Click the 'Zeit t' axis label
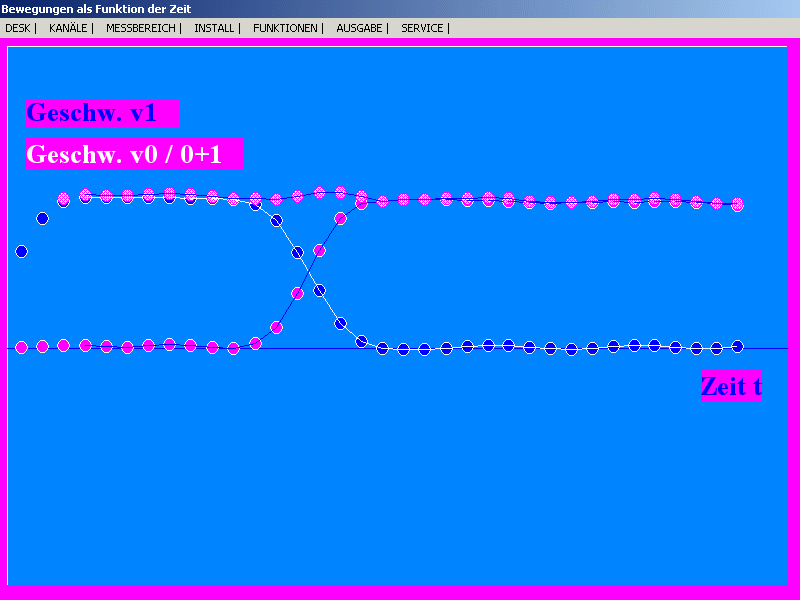 (731, 386)
